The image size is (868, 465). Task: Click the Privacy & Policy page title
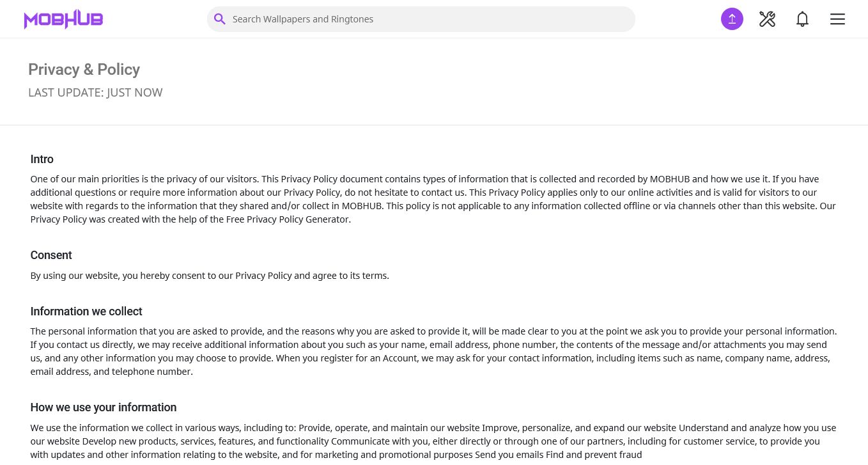click(84, 70)
